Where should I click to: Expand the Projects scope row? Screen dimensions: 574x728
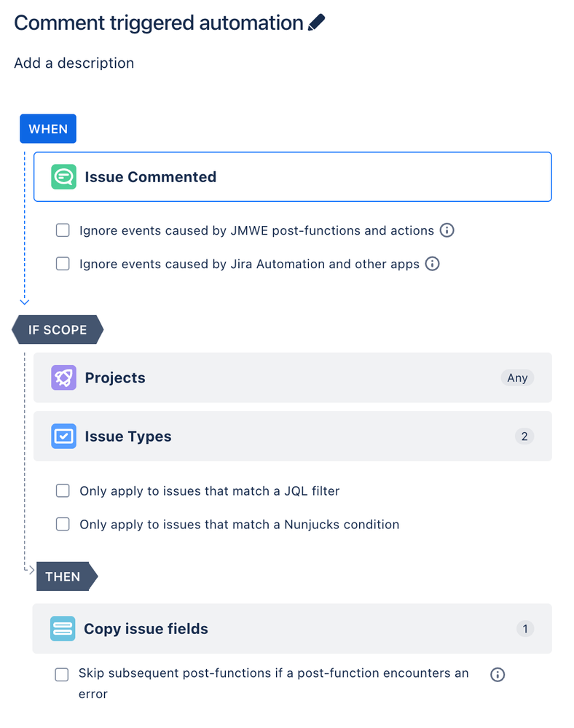tap(292, 377)
